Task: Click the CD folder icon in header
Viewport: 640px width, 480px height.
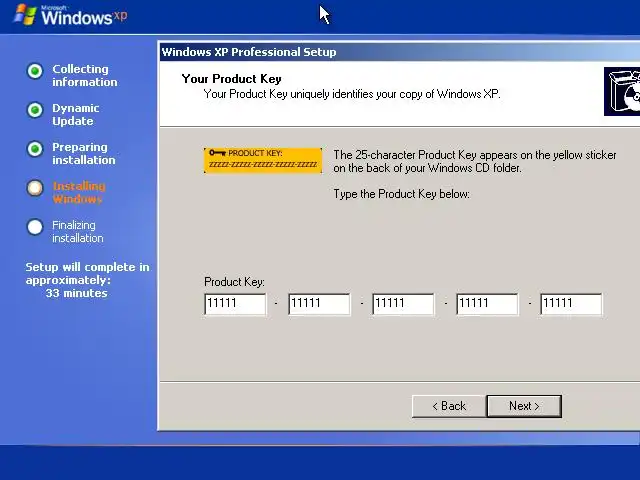Action: point(622,91)
